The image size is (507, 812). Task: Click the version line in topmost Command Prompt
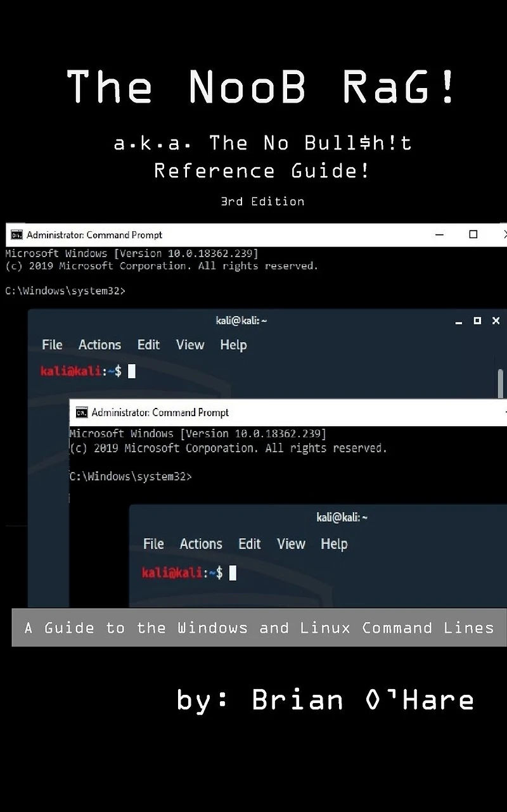click(x=132, y=253)
